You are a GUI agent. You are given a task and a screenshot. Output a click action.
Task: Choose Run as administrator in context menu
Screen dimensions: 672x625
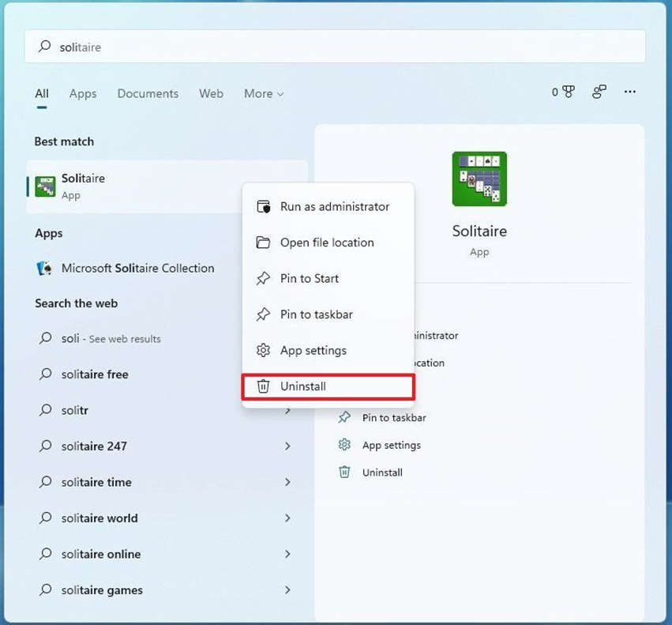coord(328,207)
